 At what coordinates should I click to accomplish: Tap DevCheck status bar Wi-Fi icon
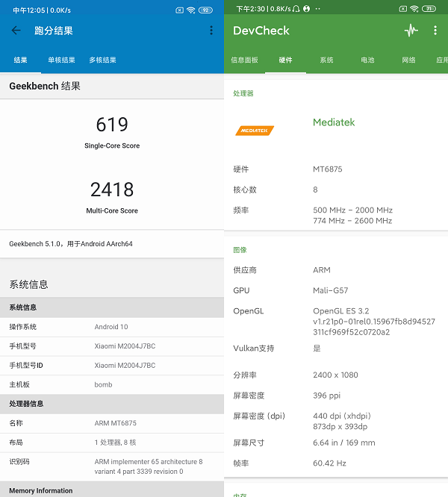point(414,9)
